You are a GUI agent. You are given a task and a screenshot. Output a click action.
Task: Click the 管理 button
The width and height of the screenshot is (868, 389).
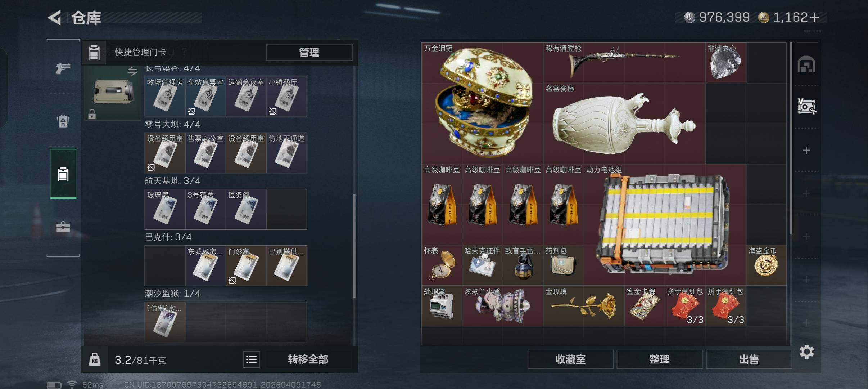coord(309,53)
